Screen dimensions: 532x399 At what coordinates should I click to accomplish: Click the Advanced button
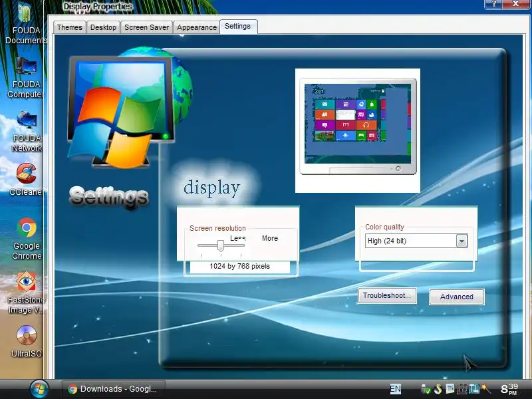pos(457,297)
